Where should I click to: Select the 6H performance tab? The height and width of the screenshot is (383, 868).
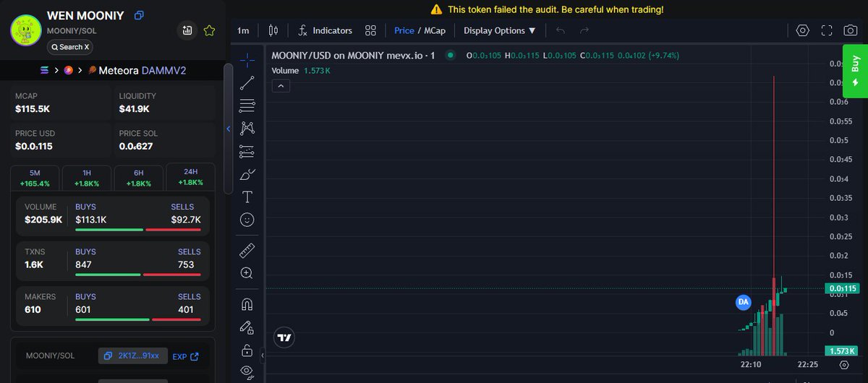coord(139,178)
